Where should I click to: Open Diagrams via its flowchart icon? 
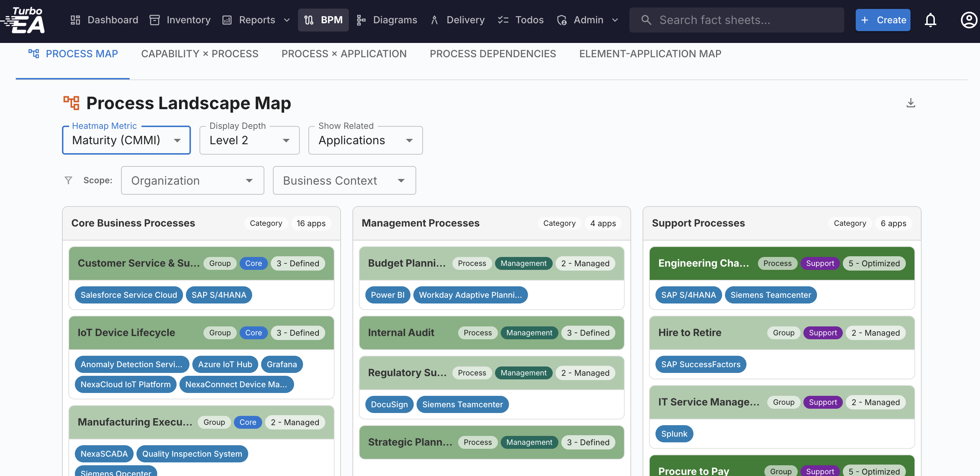360,20
